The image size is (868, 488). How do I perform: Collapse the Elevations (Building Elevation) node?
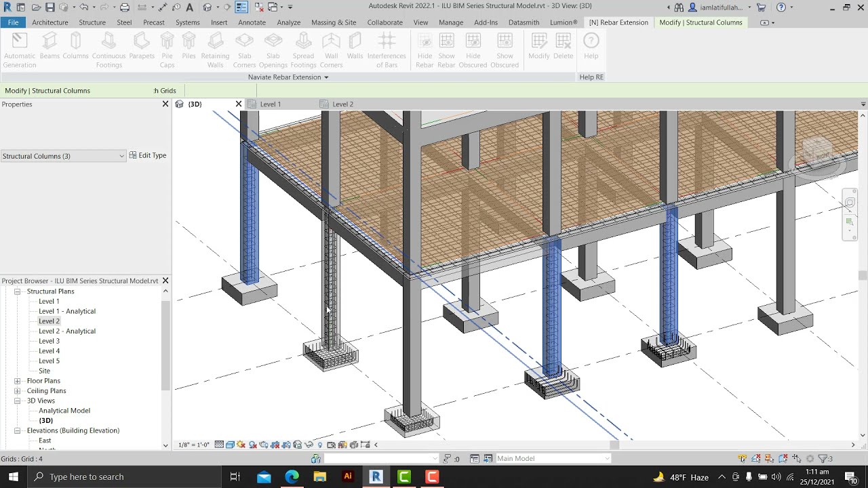click(x=18, y=430)
